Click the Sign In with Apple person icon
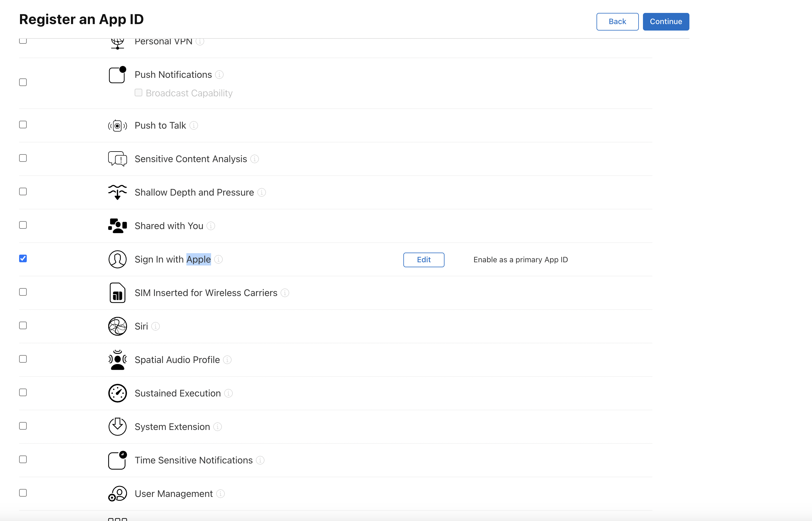 117,260
